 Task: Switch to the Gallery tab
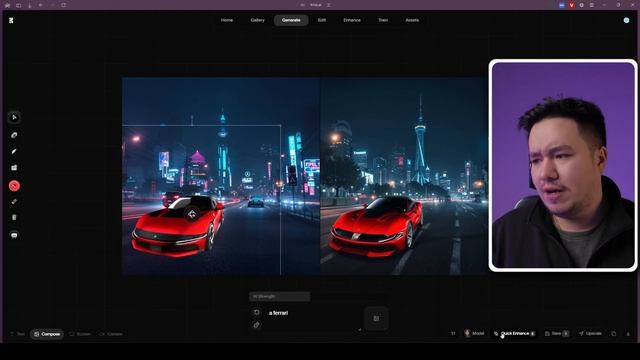[x=258, y=20]
